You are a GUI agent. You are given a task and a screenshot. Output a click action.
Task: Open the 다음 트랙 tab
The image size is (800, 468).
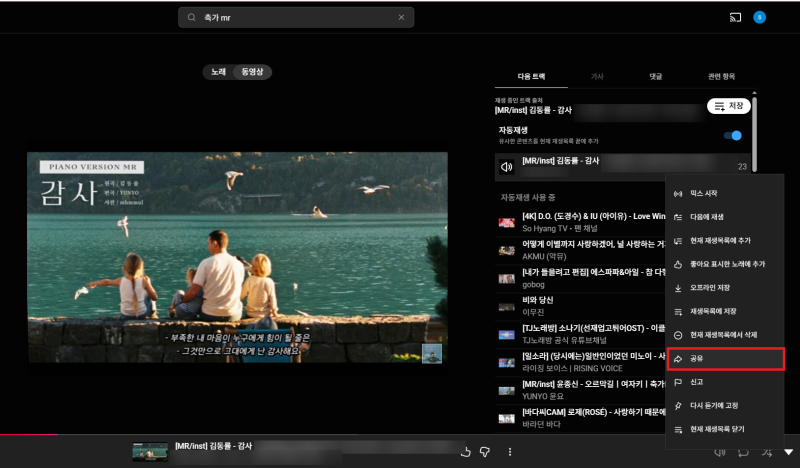point(531,77)
